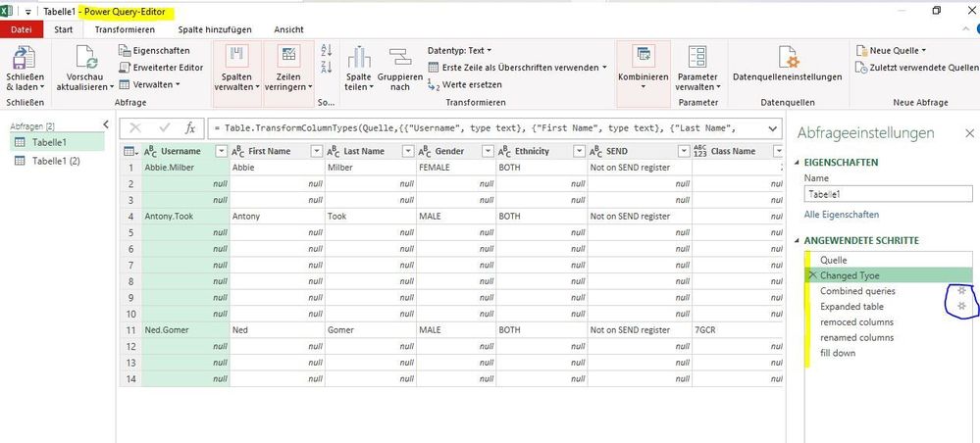Open table menu icon at grid corner
This screenshot has height=443, width=980.
(x=130, y=151)
